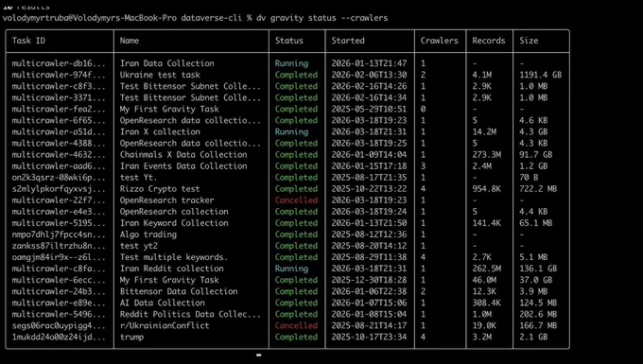Click the size value '124.5 MB'
This screenshot has width=643, height=364.
point(538,303)
